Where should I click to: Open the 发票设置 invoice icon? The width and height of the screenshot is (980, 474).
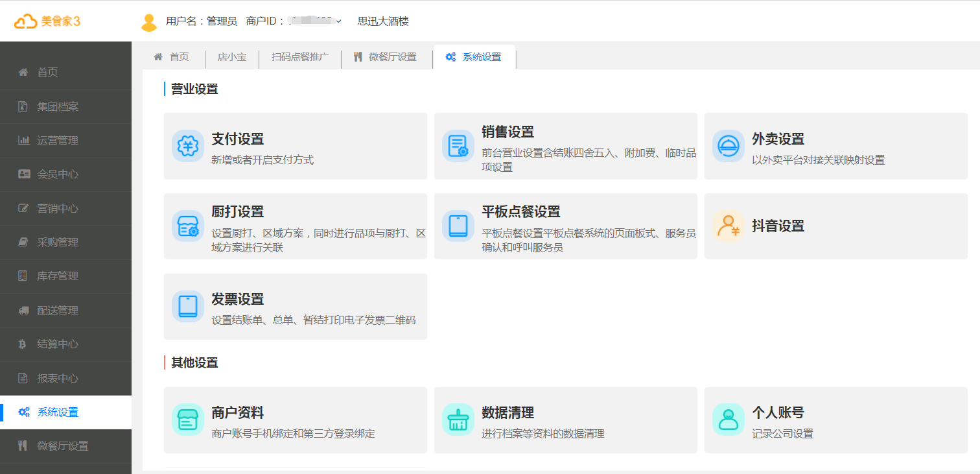point(187,306)
